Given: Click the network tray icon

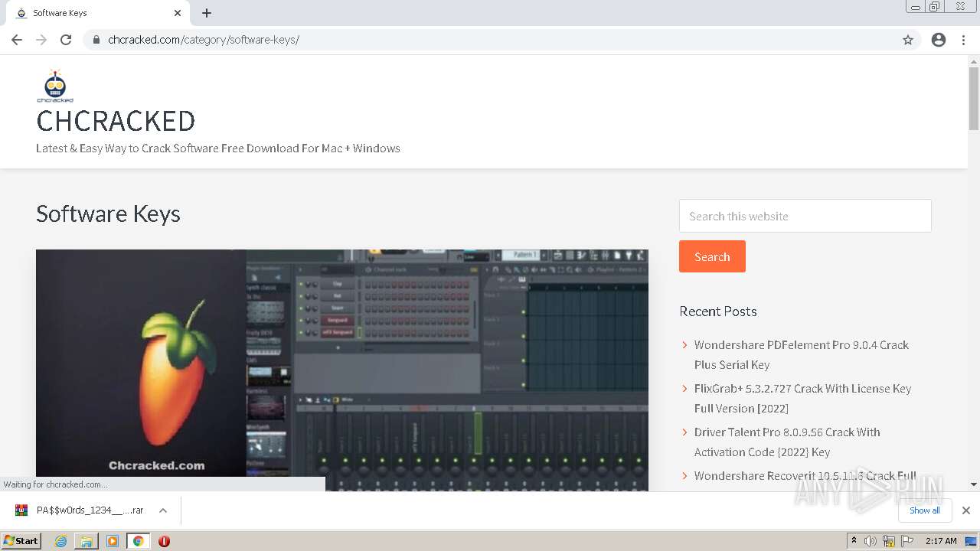Looking at the screenshot, I should point(889,541).
